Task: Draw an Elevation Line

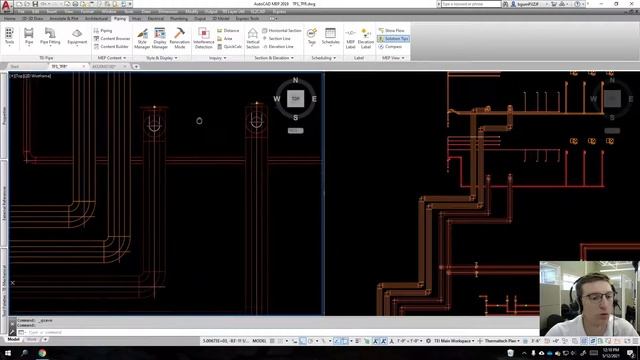Action: [278, 47]
